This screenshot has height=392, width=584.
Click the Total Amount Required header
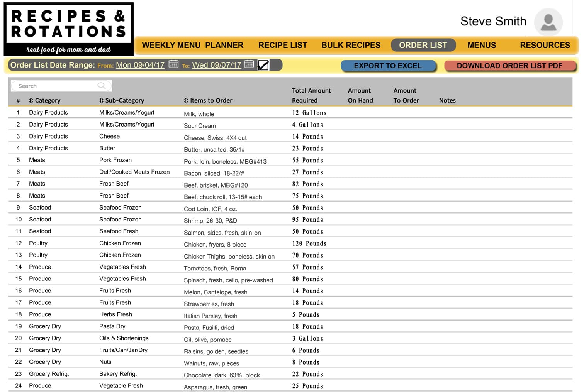(x=311, y=95)
